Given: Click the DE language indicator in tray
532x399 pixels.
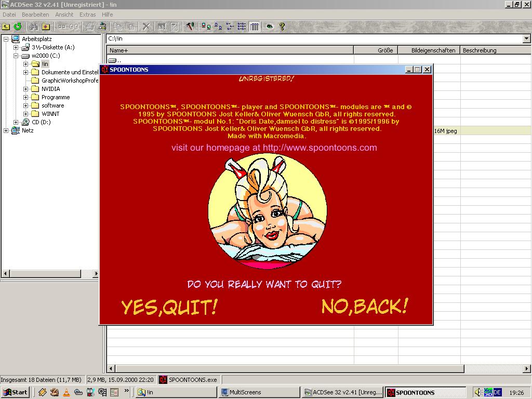Looking at the screenshot, I should point(497,392).
